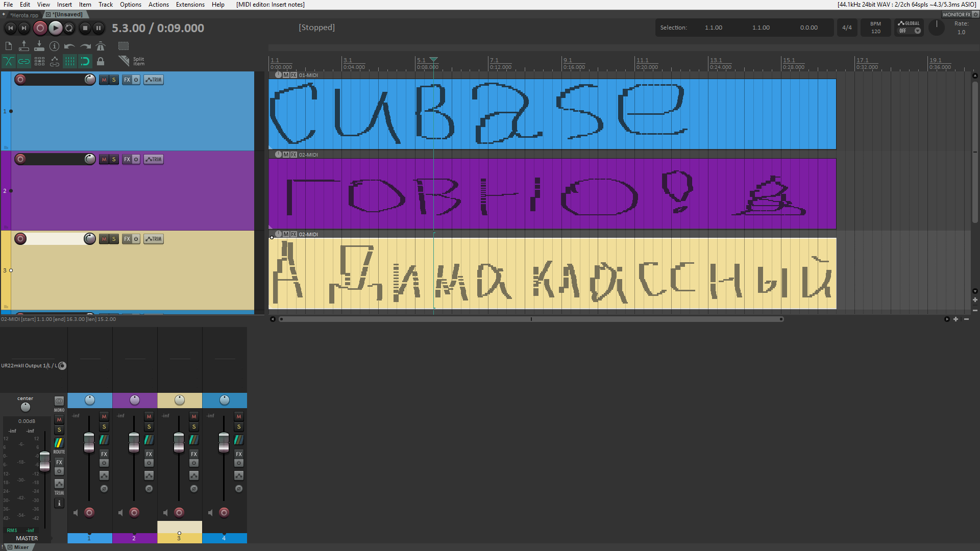Open the Track menu
The width and height of the screenshot is (980, 551).
point(106,5)
